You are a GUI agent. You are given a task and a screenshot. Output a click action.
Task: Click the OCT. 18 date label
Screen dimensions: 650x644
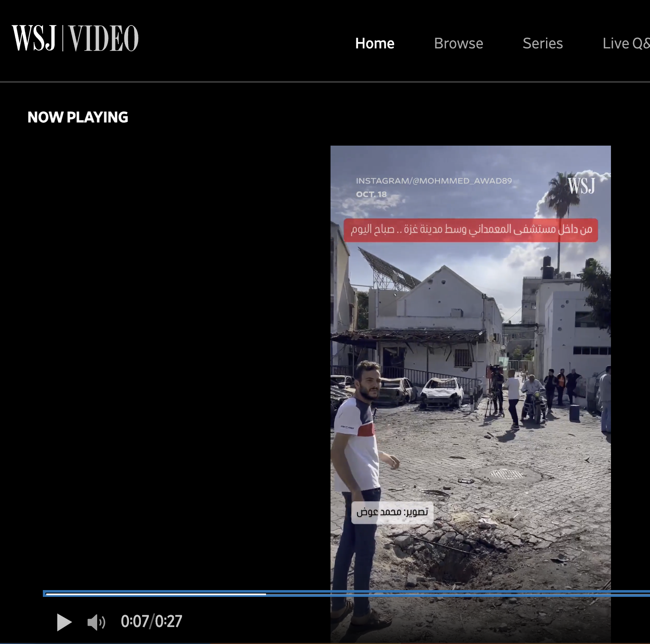tap(371, 194)
